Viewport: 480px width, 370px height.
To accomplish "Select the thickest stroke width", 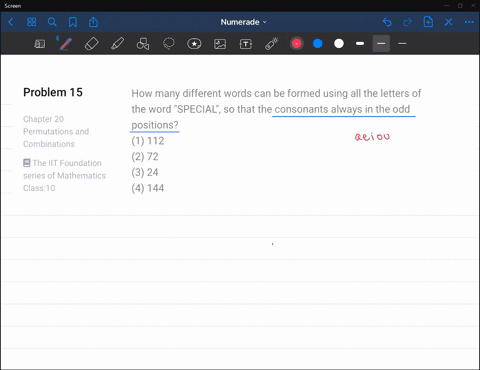I will tap(360, 44).
